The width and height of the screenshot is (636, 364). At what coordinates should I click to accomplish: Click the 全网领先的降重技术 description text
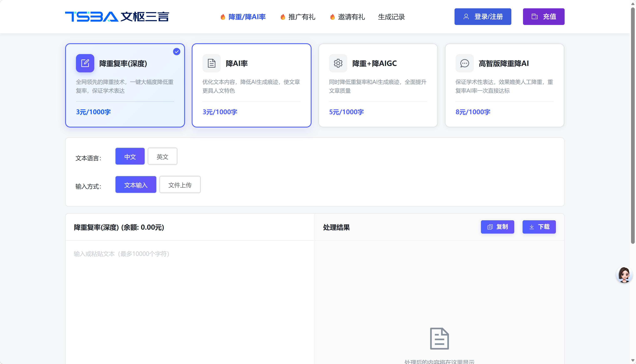click(124, 86)
